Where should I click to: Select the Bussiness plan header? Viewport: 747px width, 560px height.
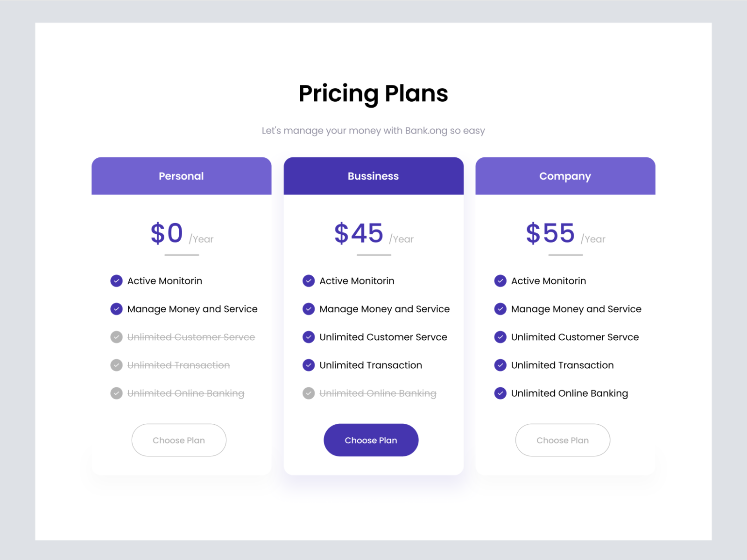[x=373, y=176]
